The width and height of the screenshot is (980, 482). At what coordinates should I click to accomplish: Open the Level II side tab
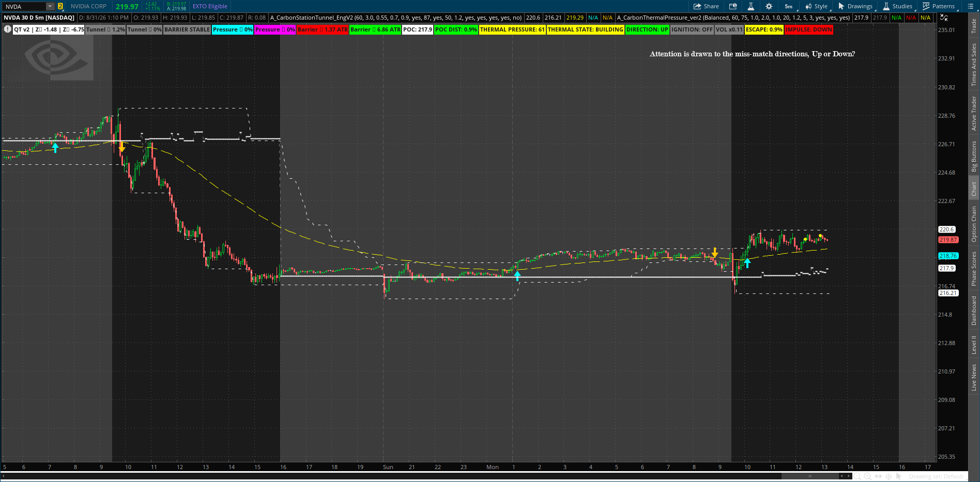[974, 345]
